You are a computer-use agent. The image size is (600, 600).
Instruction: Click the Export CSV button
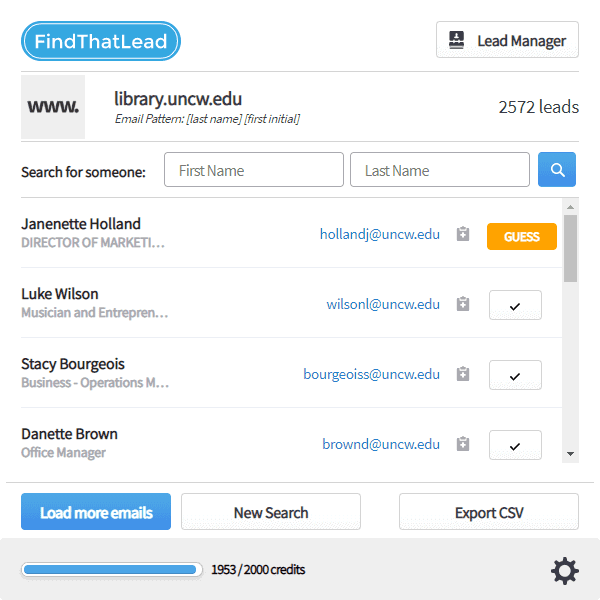pos(489,512)
